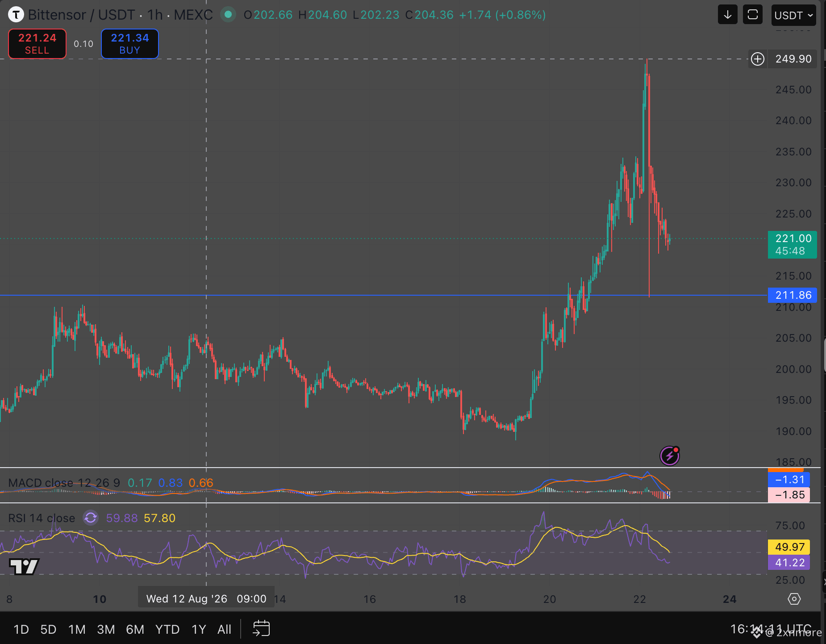
Task: Click the close value 204.36
Action: (434, 15)
